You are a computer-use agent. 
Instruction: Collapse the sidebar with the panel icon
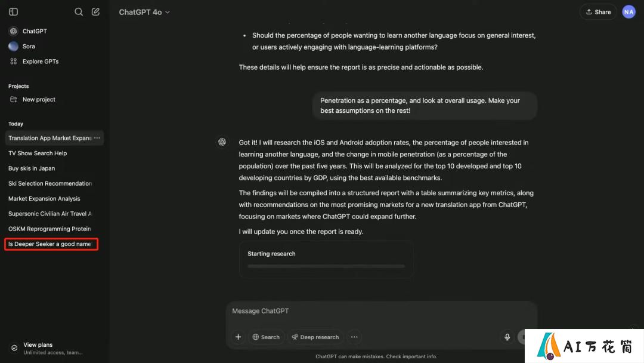[x=13, y=12]
